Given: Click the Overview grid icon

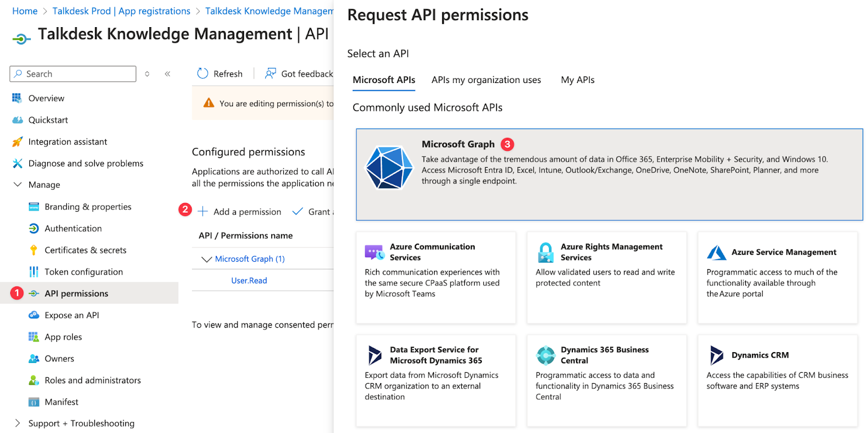Looking at the screenshot, I should tap(17, 98).
